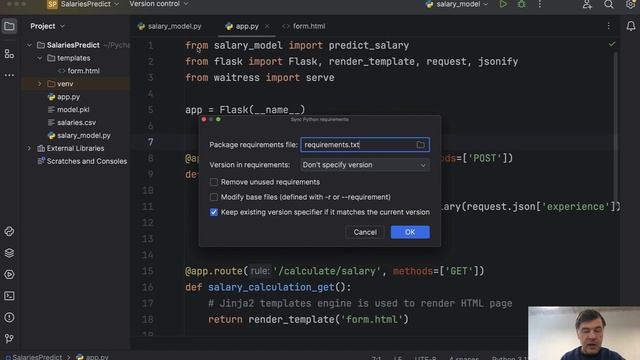This screenshot has height=360, width=640.
Task: Select model.pkl in project tree
Action: (x=73, y=109)
